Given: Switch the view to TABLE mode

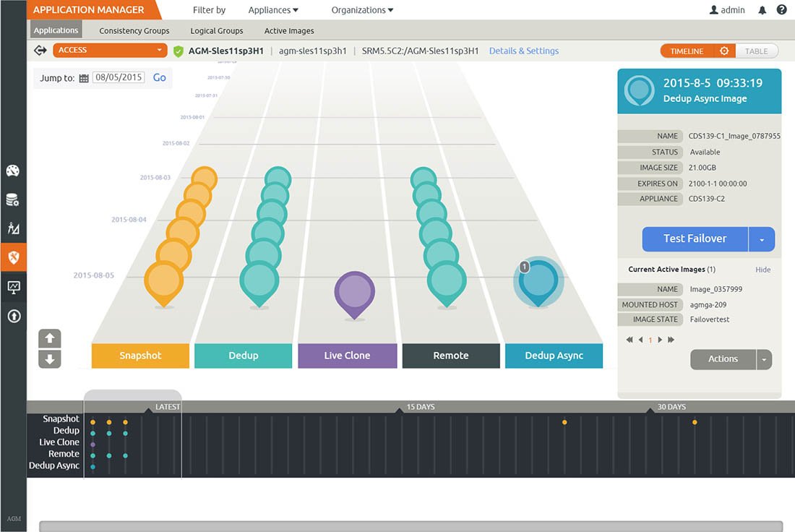Looking at the screenshot, I should click(x=757, y=51).
